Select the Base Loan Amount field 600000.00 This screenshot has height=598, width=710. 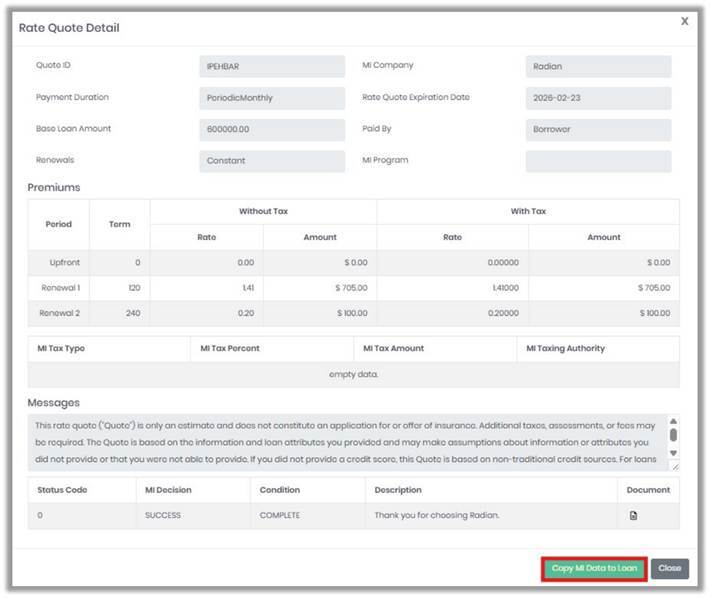pyautogui.click(x=272, y=129)
